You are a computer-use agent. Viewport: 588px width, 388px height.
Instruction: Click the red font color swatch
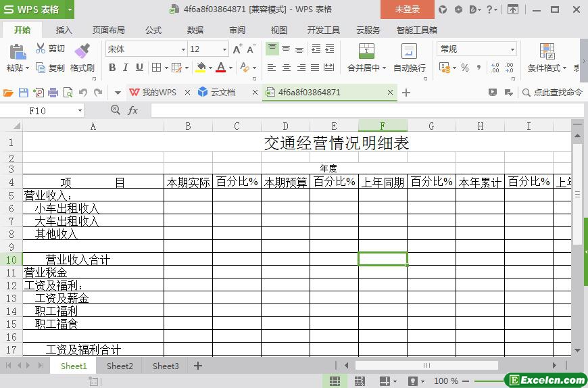(x=220, y=68)
